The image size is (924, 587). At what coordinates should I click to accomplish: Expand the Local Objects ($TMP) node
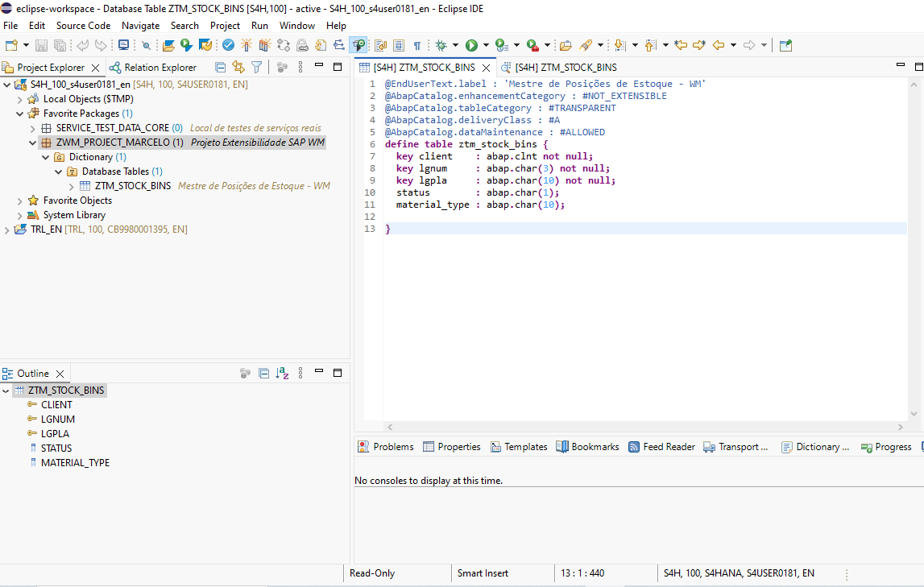pos(20,99)
